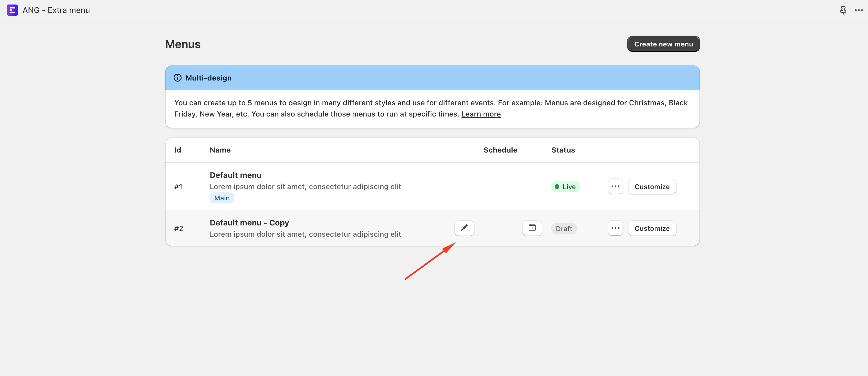Click the Status column header
Viewport: 868px width, 376px height.
(563, 150)
